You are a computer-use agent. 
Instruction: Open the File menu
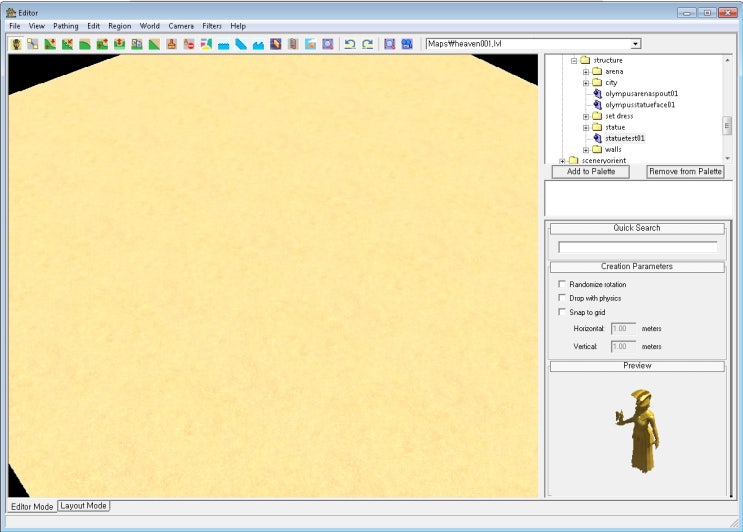pyautogui.click(x=15, y=26)
